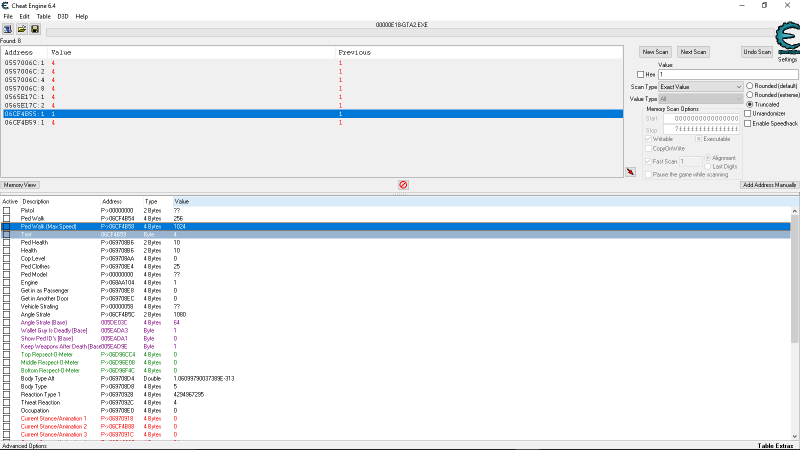Open the Table menu
The height and width of the screenshot is (450, 800).
click(x=44, y=16)
